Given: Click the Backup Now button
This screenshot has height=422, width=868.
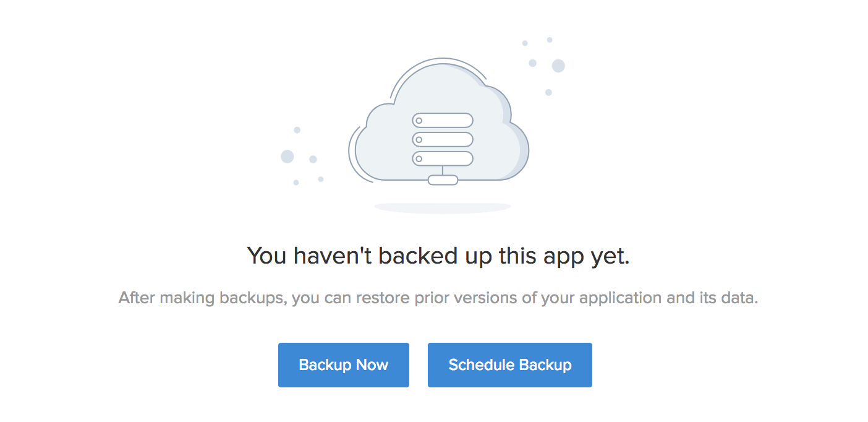Looking at the screenshot, I should (x=343, y=365).
